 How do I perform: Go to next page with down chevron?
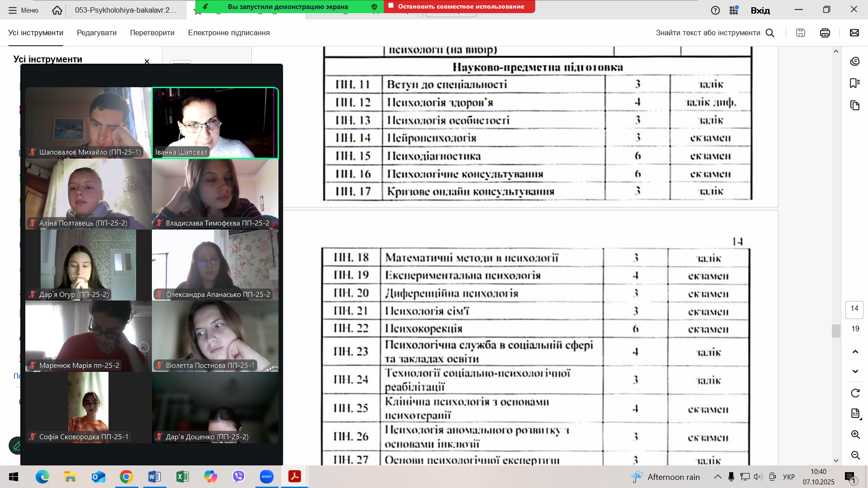tap(855, 371)
